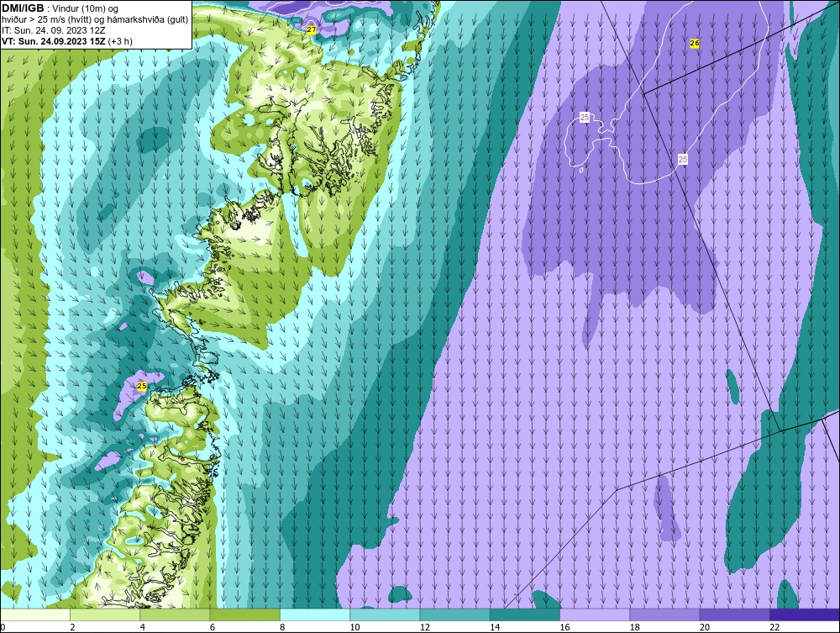Screen dimensions: 840x633
Task: Click the scale label "8"
Action: click(x=282, y=627)
